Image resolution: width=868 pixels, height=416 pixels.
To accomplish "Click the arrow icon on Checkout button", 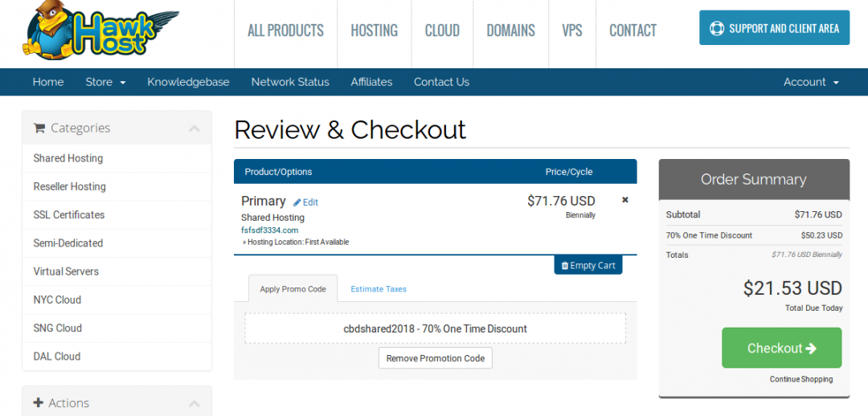I will (x=811, y=348).
